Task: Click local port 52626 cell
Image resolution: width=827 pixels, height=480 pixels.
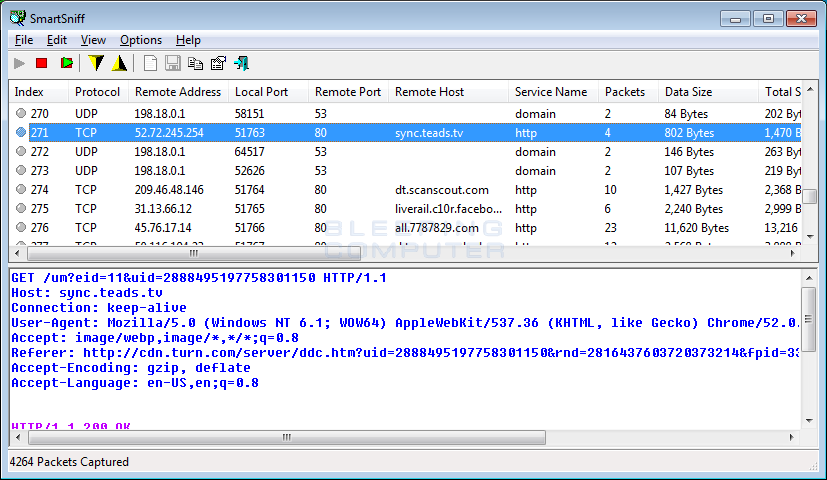Action: coord(249,170)
